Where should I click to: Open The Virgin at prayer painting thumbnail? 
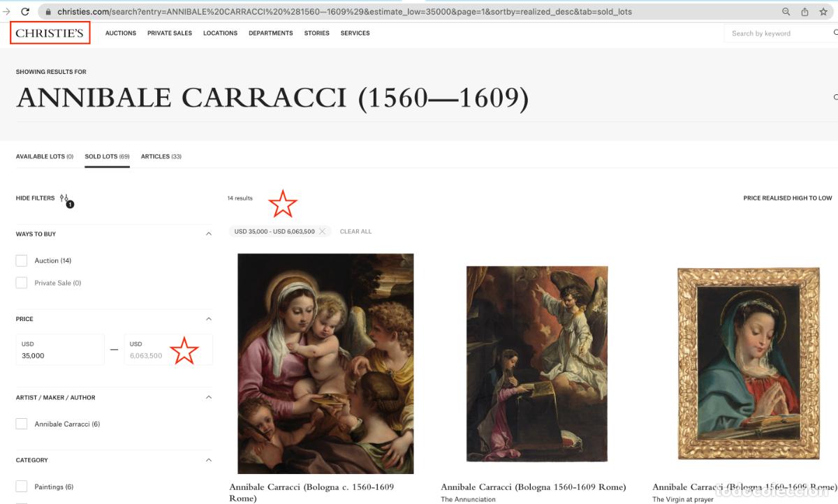click(x=748, y=364)
